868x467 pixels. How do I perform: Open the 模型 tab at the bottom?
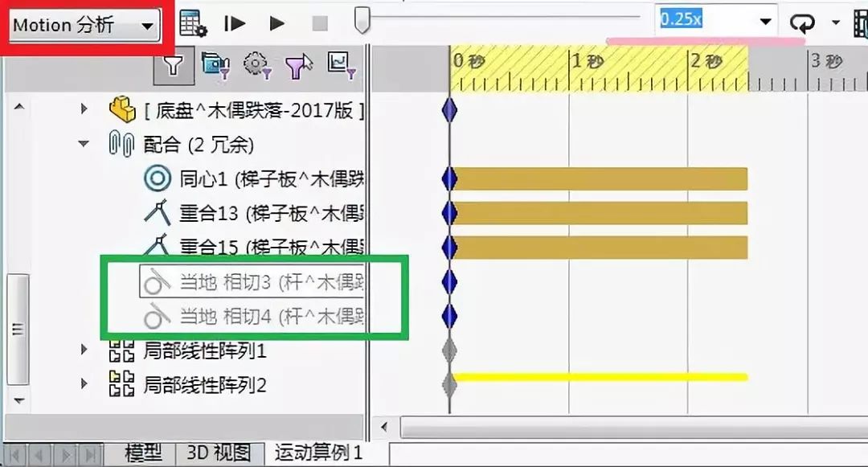coord(141,453)
